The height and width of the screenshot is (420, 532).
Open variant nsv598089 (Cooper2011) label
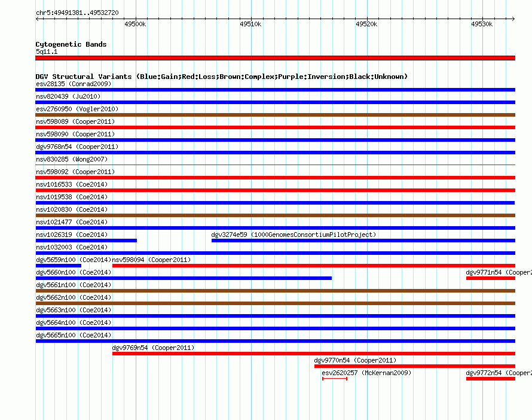click(75, 121)
